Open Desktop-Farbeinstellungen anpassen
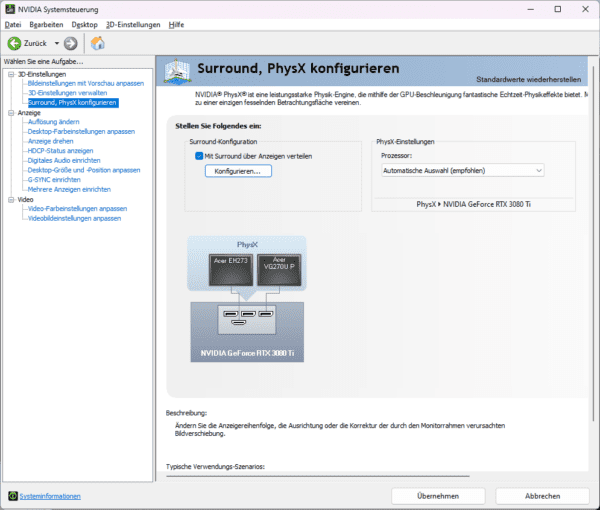Image resolution: width=600 pixels, height=510 pixels. tap(81, 132)
